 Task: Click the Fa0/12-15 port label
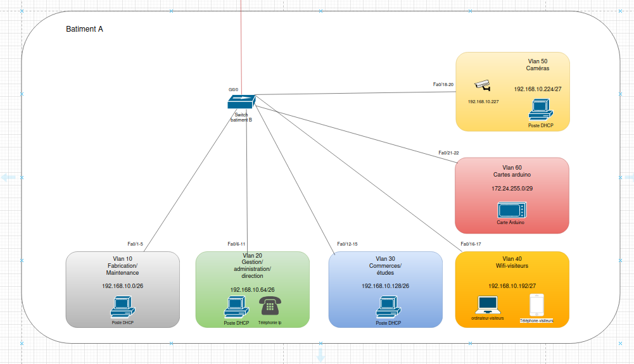click(347, 244)
